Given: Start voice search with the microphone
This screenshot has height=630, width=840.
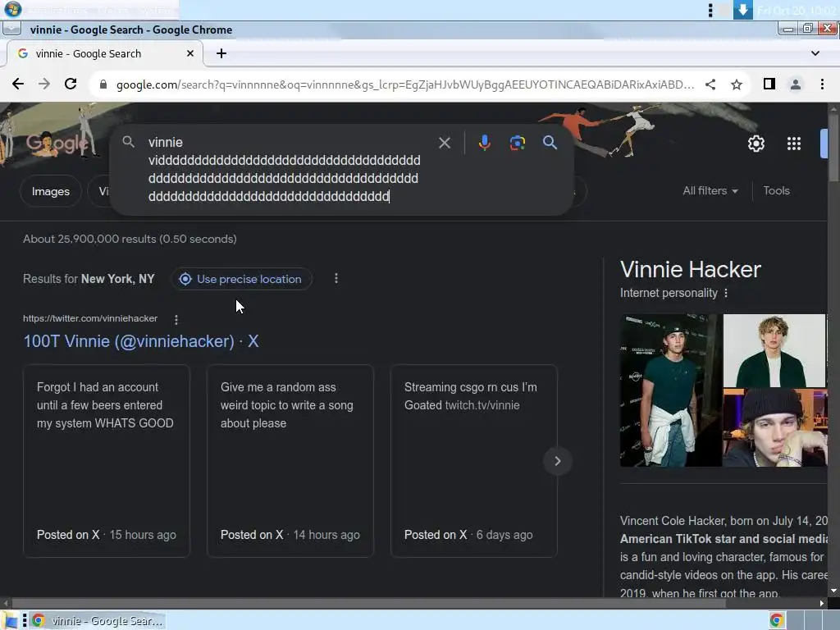Looking at the screenshot, I should point(484,143).
